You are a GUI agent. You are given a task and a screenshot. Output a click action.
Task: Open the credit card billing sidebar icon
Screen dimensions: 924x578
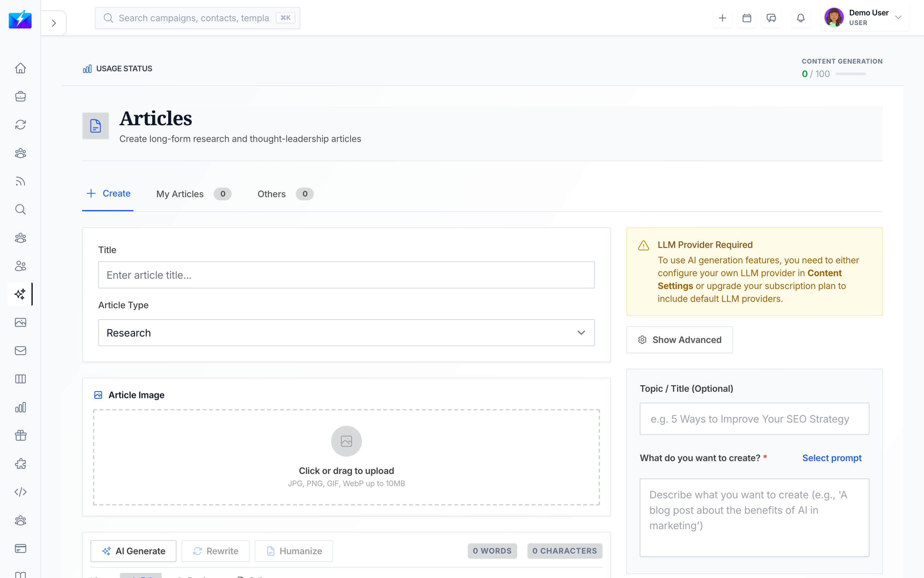(20, 548)
